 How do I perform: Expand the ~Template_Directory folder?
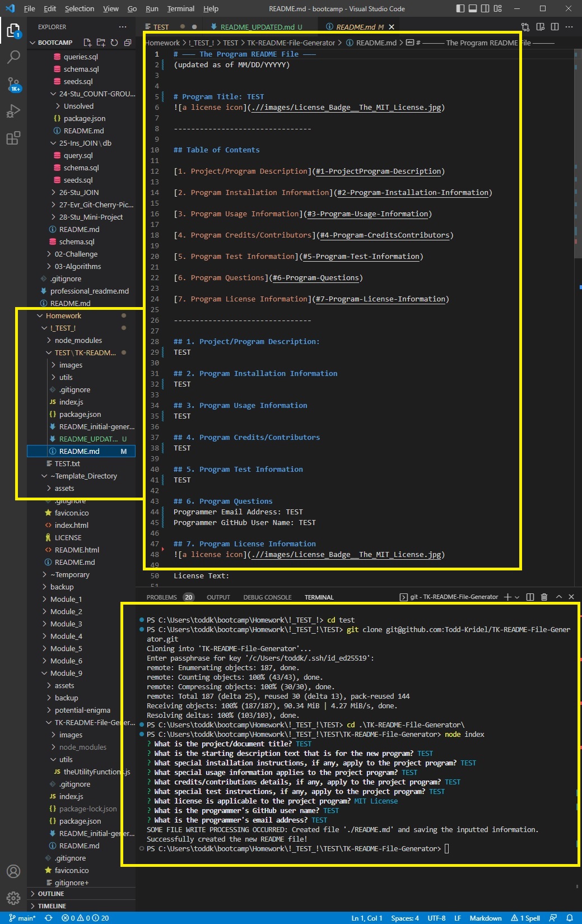tap(81, 476)
